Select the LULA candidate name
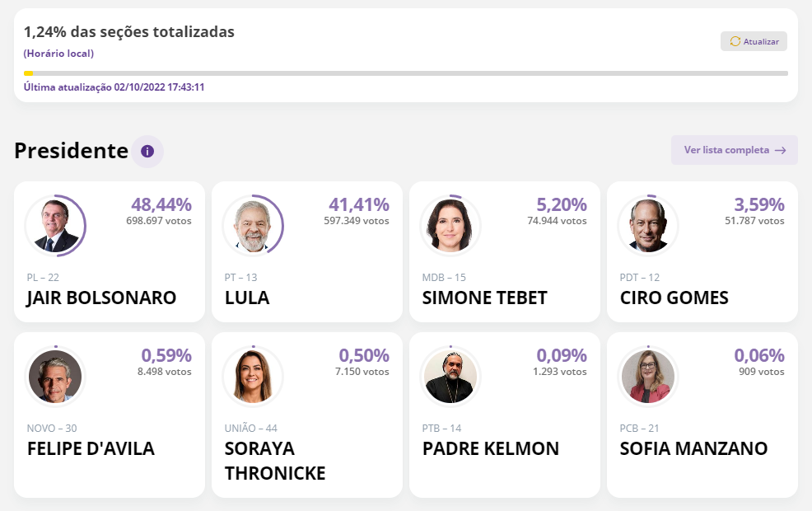 coord(247,298)
